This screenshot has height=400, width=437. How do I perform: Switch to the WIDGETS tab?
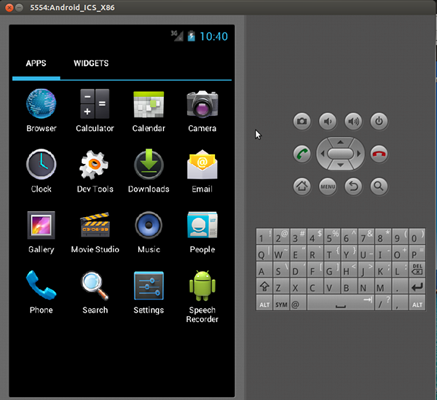[x=91, y=63]
